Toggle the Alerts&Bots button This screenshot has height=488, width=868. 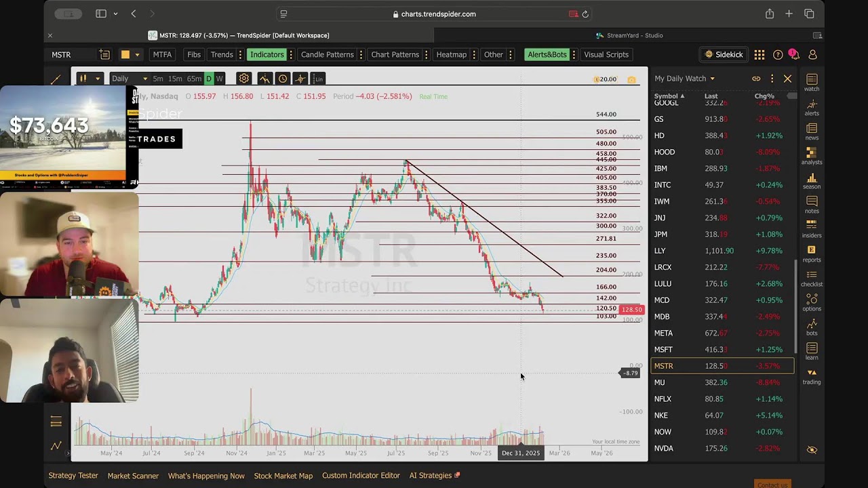pos(547,55)
